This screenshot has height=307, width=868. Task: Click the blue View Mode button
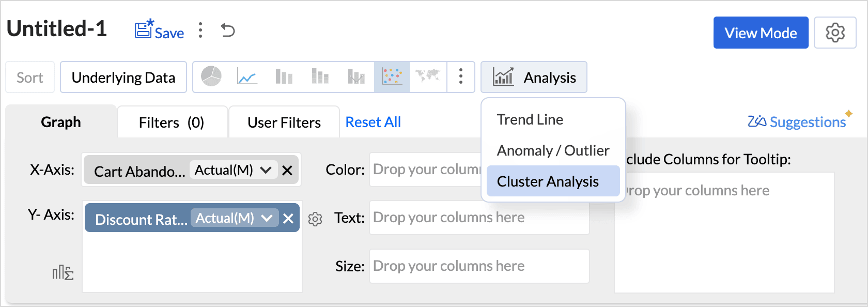(x=761, y=33)
